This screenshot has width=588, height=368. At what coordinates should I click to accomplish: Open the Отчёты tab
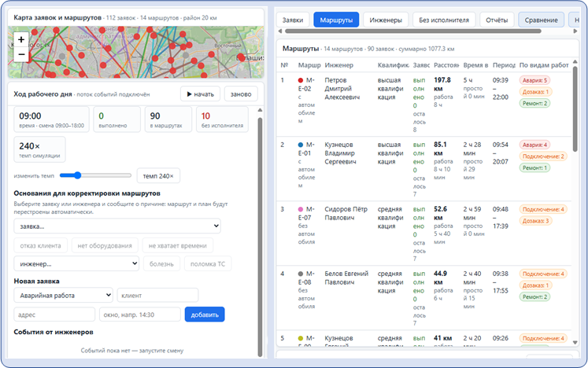pyautogui.click(x=497, y=20)
